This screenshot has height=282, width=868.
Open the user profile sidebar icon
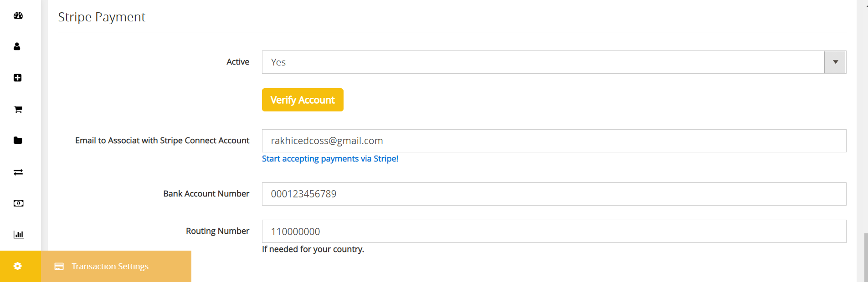tap(17, 46)
